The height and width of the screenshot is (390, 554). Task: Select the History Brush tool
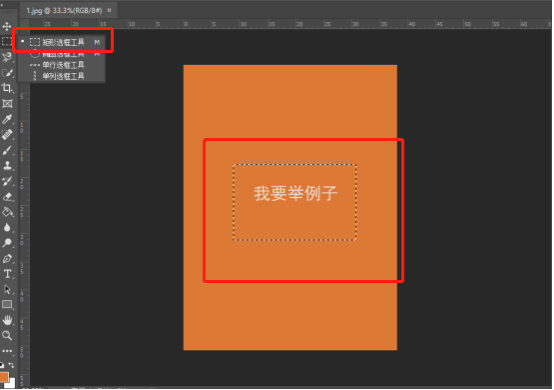point(7,181)
